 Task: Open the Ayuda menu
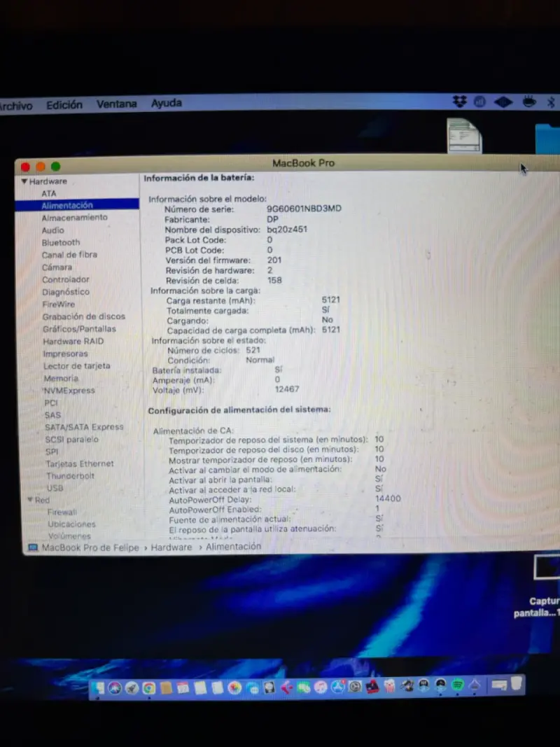coord(166,103)
